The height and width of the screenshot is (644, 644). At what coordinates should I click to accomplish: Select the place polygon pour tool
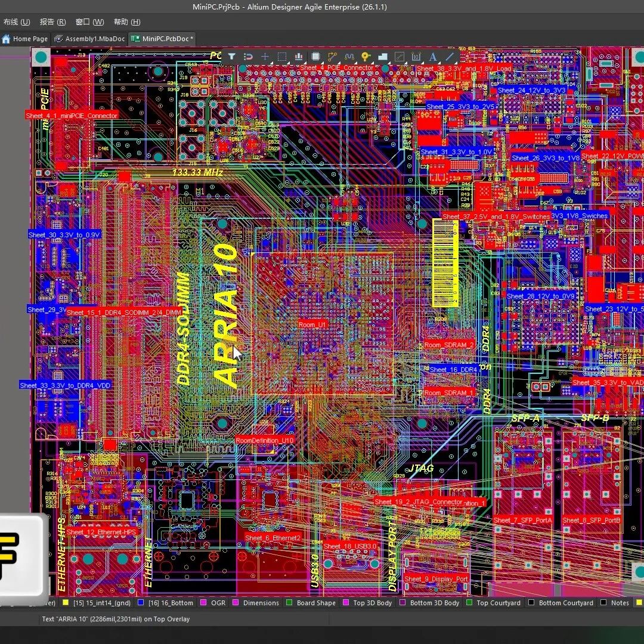pos(382,57)
